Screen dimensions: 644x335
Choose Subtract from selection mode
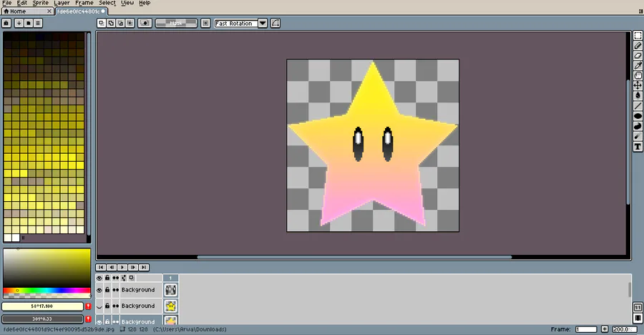click(120, 23)
